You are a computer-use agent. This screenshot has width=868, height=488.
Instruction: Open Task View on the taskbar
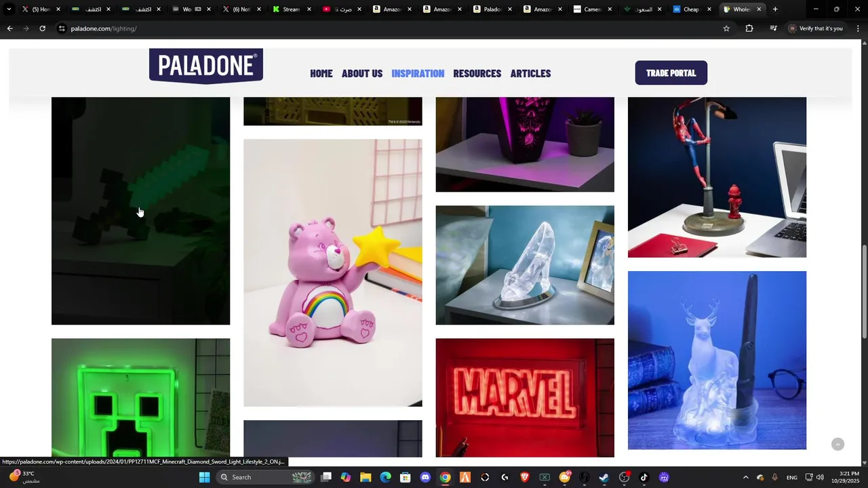tap(326, 477)
